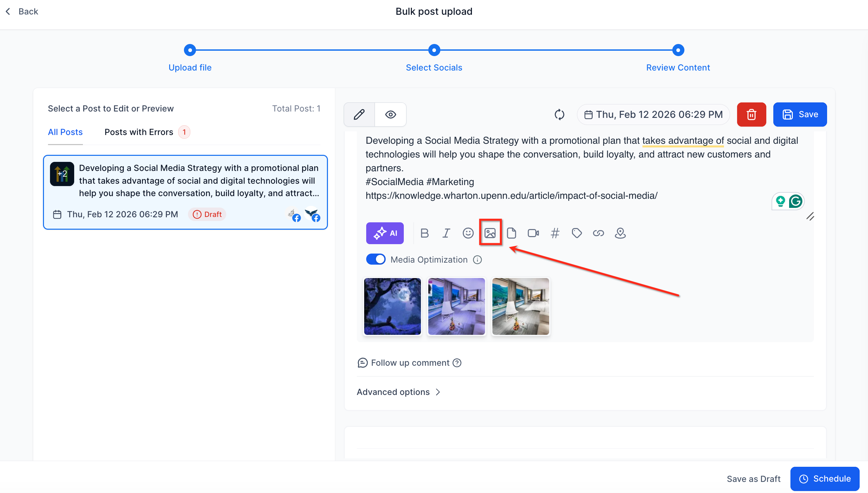The width and height of the screenshot is (868, 493).
Task: Toggle Media Optimization switch
Action: point(376,259)
